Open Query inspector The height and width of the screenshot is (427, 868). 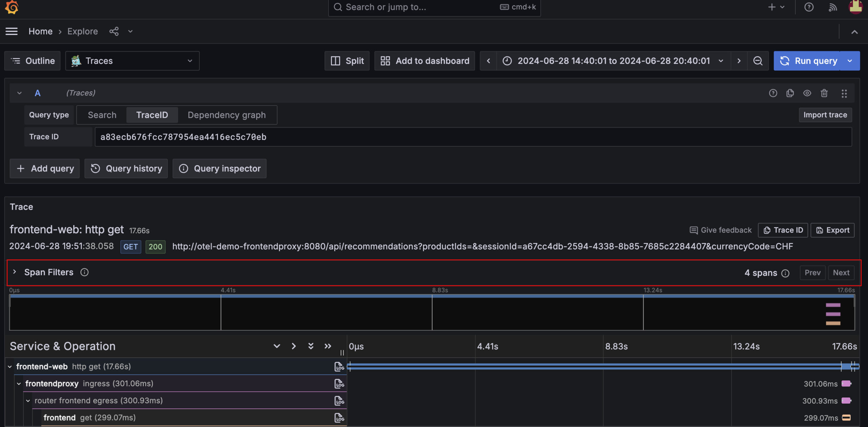(220, 168)
